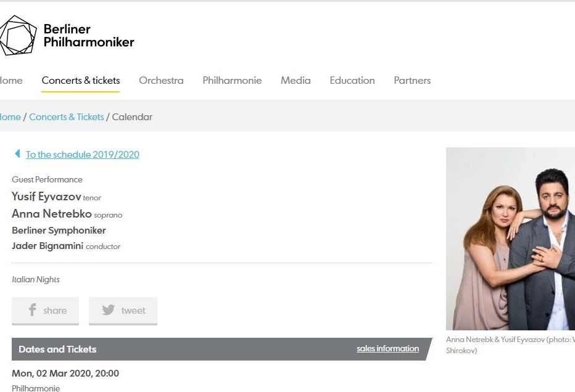Click the Berliner Philharmoniker wordmark text
This screenshot has height=392, width=575.
[x=89, y=36]
